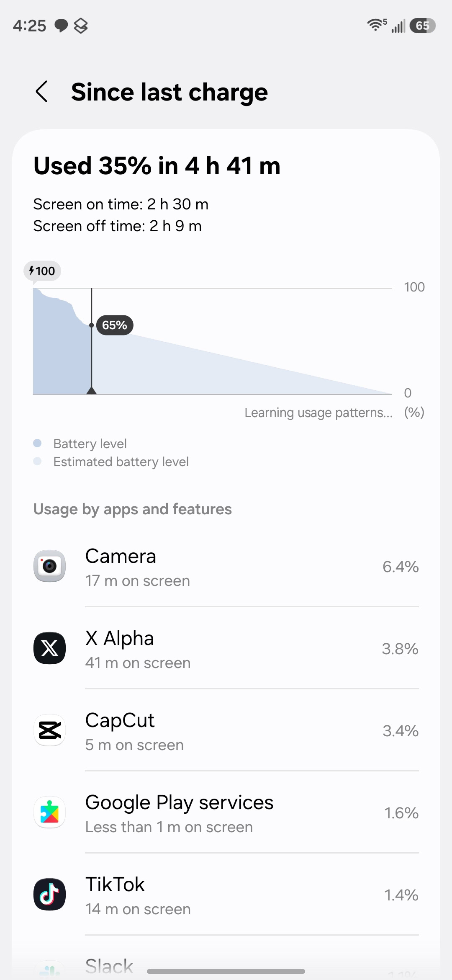Viewport: 452px width, 980px height.
Task: Tap the Wi-Fi status icon
Action: 376,25
